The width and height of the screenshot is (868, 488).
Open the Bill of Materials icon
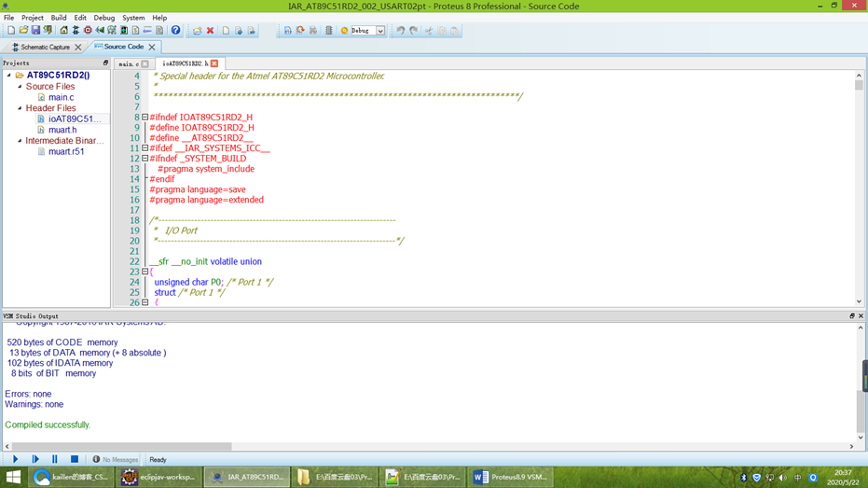pos(135,31)
